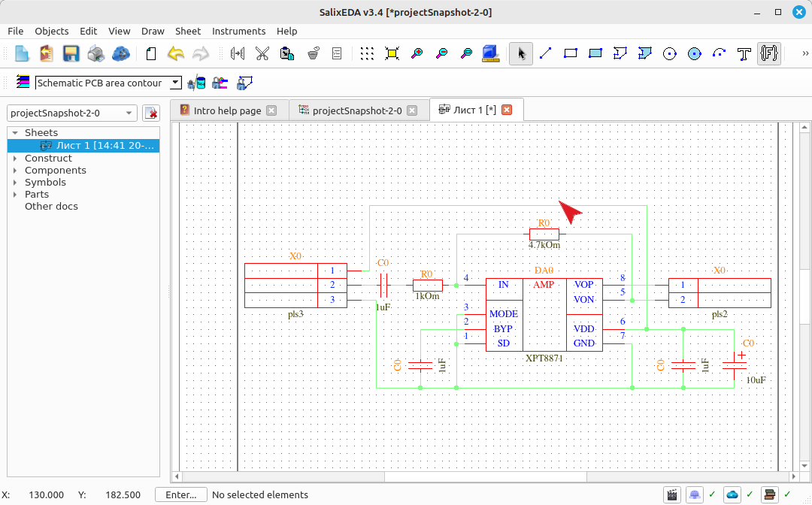Open the Instruments menu
812x505 pixels.
coord(239,31)
